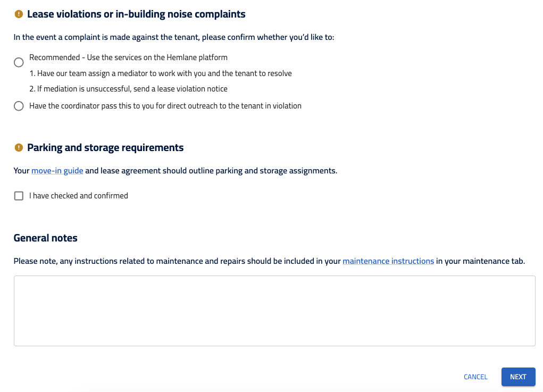This screenshot has width=543, height=392.
Task: Click the 'Lease violations or in-building noise complaints' heading
Action: click(x=137, y=14)
